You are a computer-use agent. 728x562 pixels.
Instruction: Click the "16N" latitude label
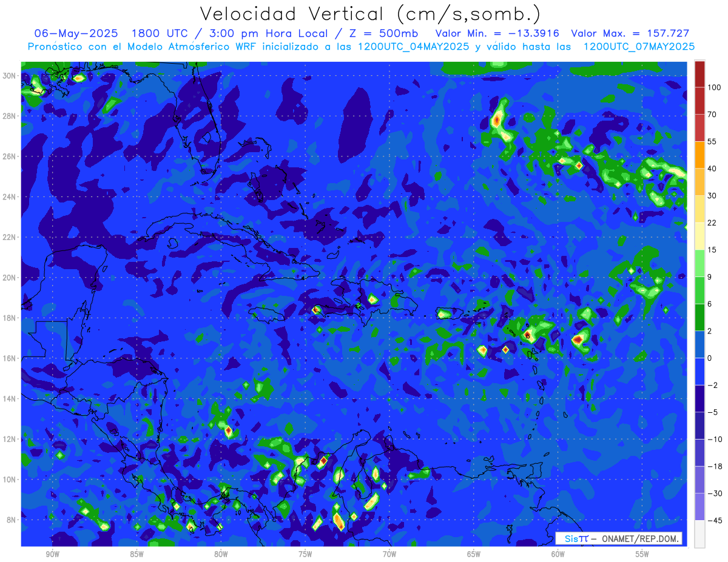9,358
